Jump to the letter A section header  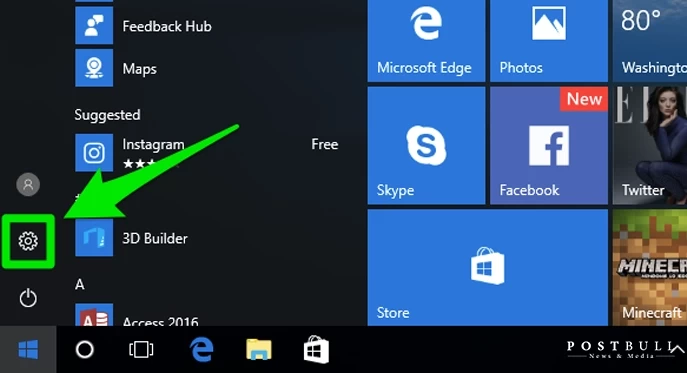[79, 284]
